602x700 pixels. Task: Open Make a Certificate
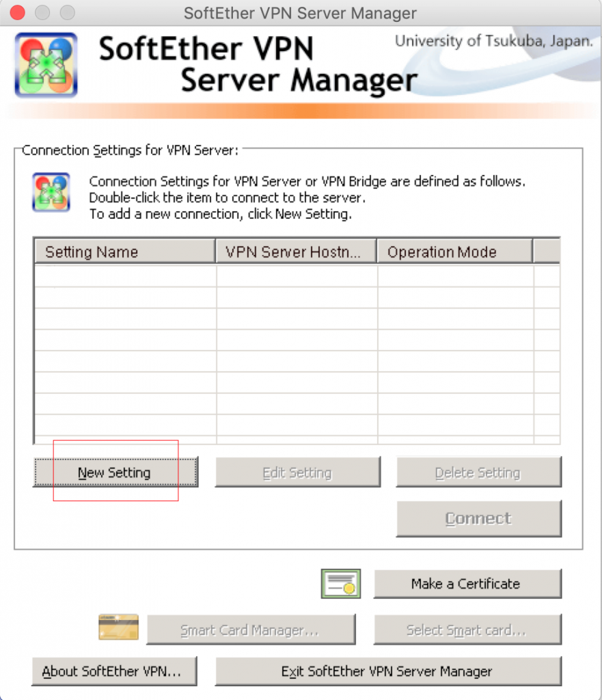[x=467, y=584]
